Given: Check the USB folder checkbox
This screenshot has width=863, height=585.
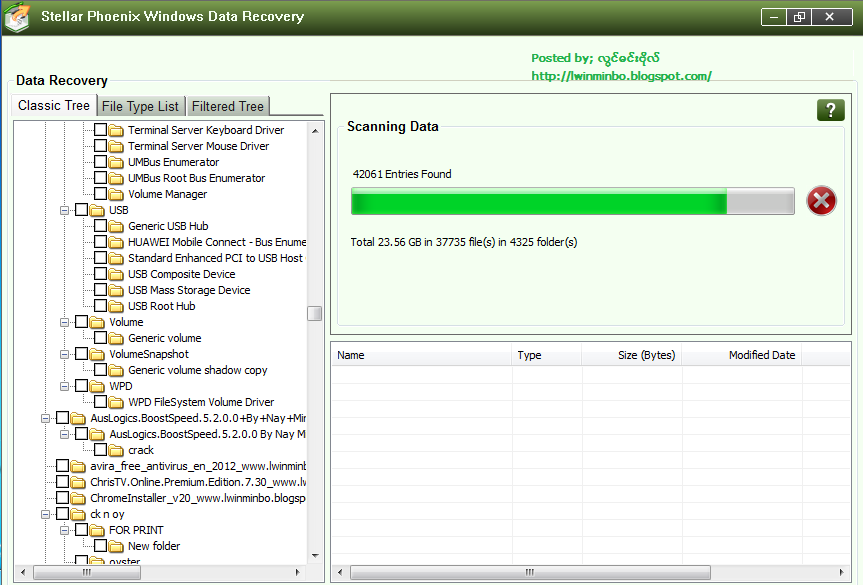Looking at the screenshot, I should tap(81, 210).
